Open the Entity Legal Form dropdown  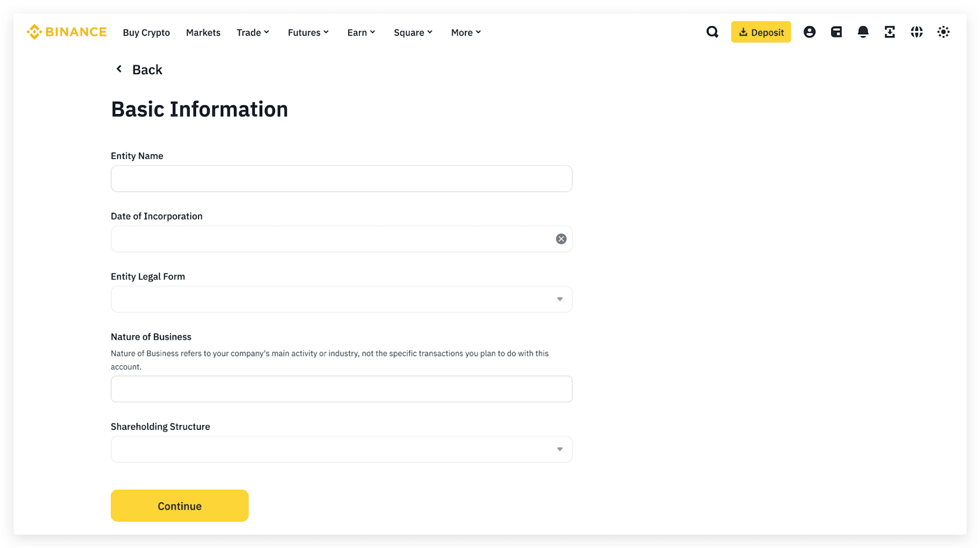click(x=342, y=299)
